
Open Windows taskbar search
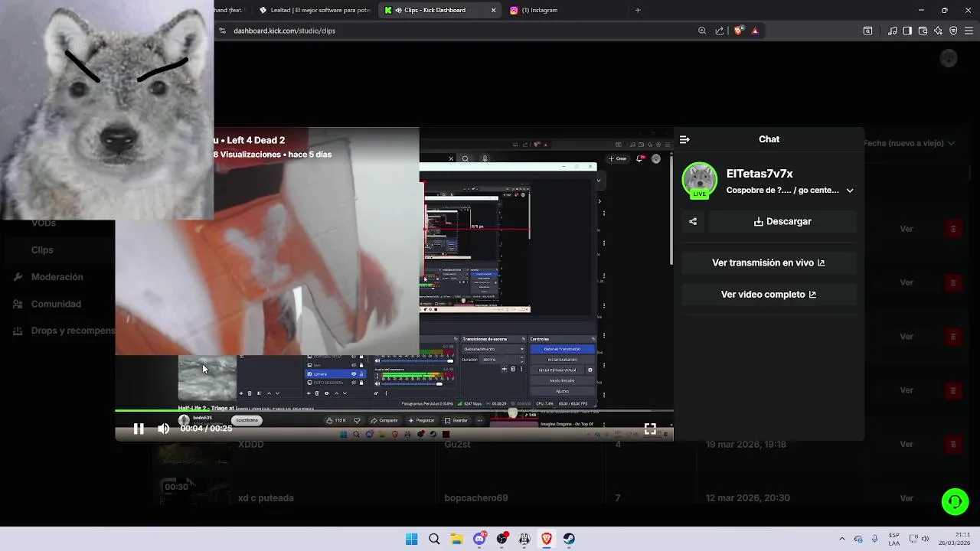[x=434, y=539]
